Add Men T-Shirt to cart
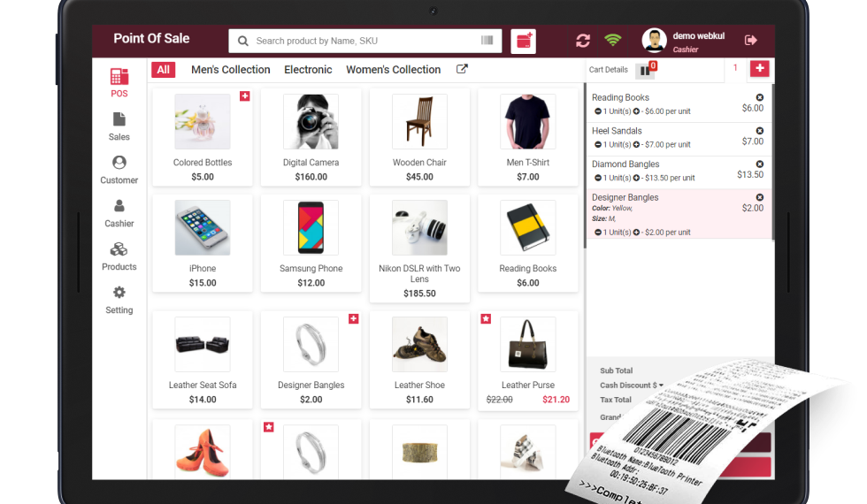Screen dimensions: 867x504 coord(528,137)
